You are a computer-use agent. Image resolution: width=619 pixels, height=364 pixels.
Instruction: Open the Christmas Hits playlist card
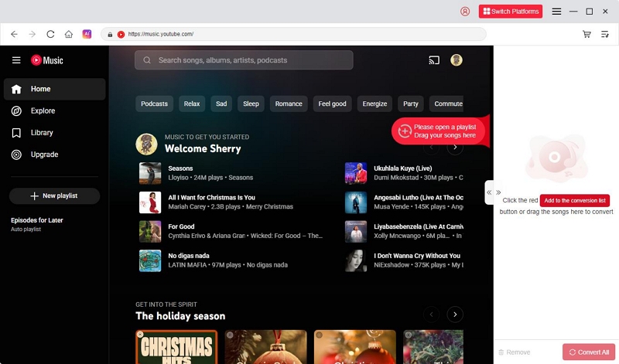click(x=176, y=347)
